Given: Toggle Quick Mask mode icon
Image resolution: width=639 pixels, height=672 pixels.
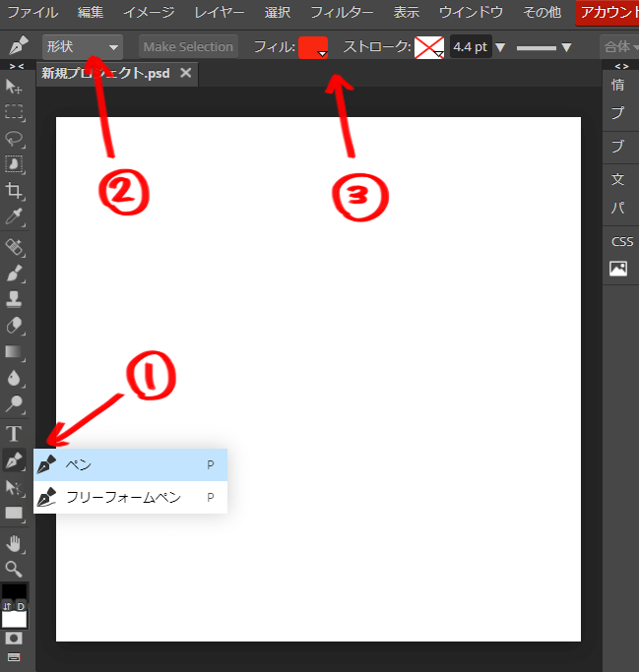Looking at the screenshot, I should pos(14,639).
